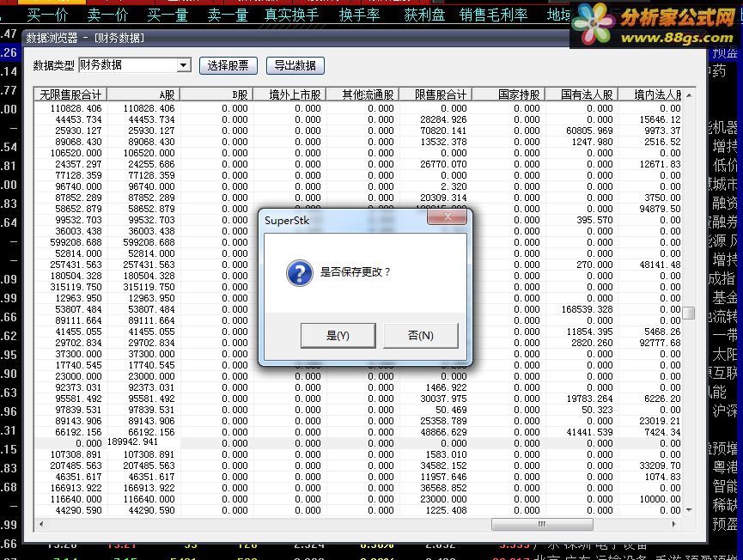The width and height of the screenshot is (743, 560).
Task: Select the cell 19783.264 in 国有法人股 column
Action: [589, 399]
